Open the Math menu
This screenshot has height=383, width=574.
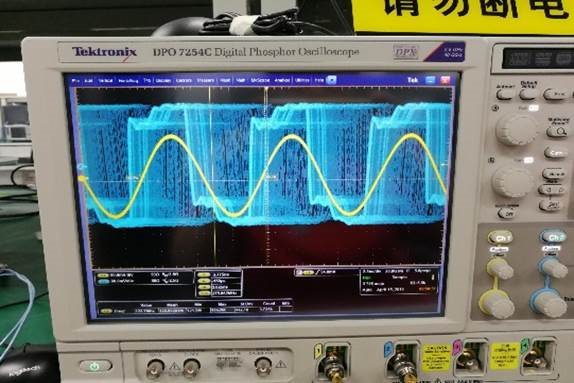tap(240, 80)
